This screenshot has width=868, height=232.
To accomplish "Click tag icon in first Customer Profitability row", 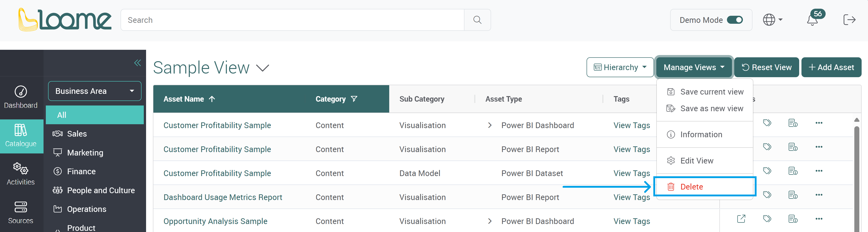I will click(x=767, y=123).
